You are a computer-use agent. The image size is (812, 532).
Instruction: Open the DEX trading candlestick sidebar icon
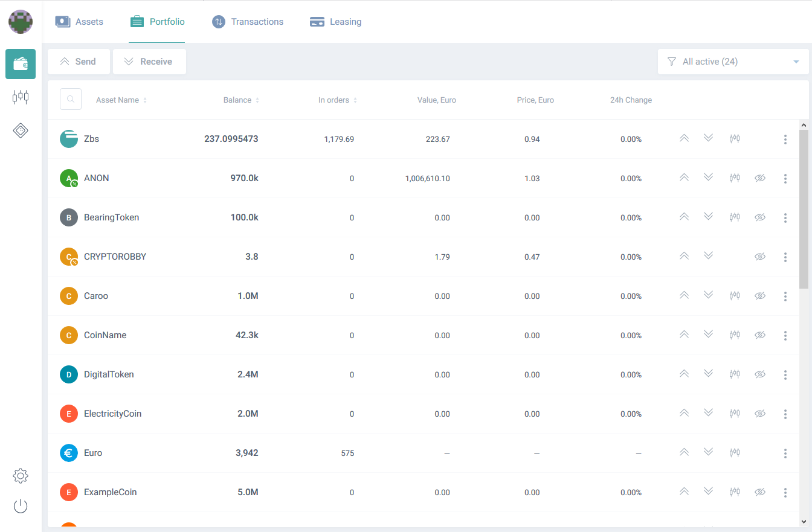click(21, 97)
